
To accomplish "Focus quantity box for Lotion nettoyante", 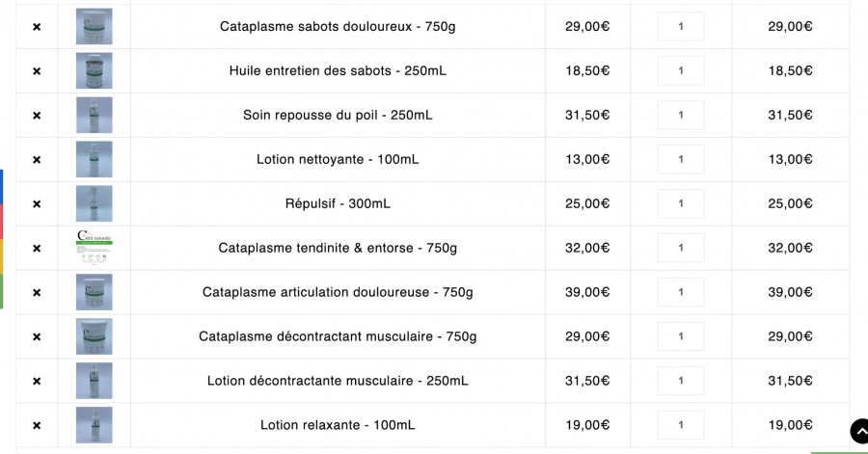I will (681, 159).
